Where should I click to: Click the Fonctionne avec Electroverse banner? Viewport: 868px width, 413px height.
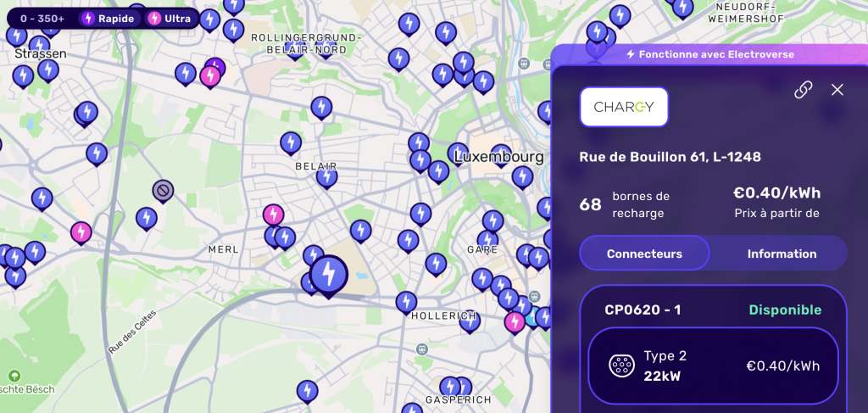(709, 54)
